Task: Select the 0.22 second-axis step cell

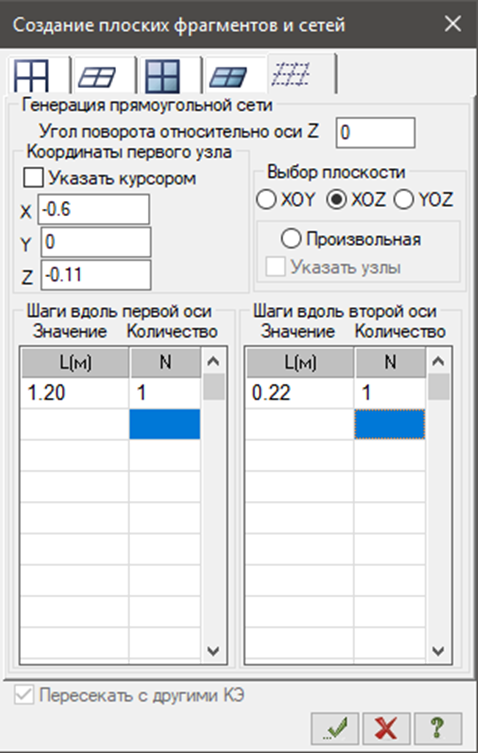Action: click(x=300, y=393)
